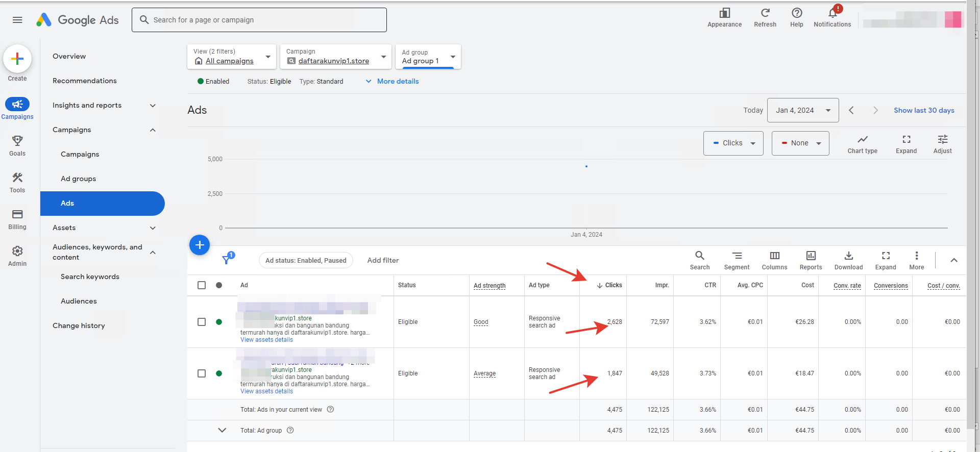Viewport: 980px width, 452px height.
Task: Open the filter funnel icon
Action: (x=227, y=259)
